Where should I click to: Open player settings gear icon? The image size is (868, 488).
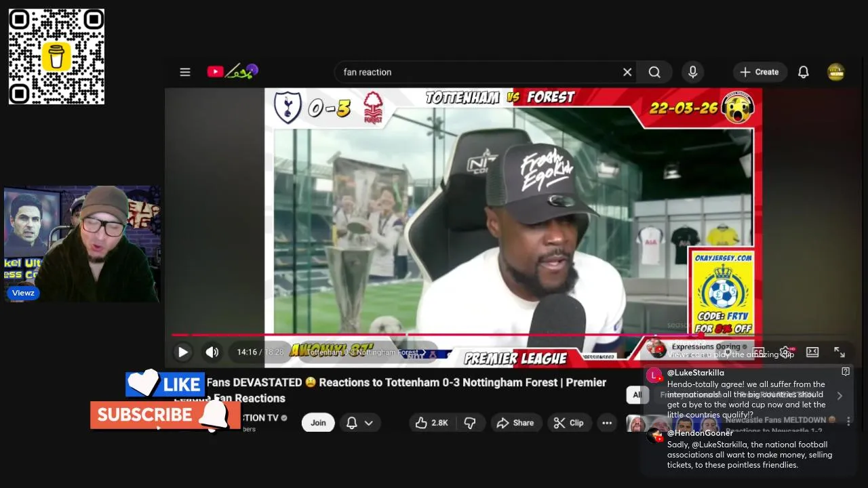[786, 352]
